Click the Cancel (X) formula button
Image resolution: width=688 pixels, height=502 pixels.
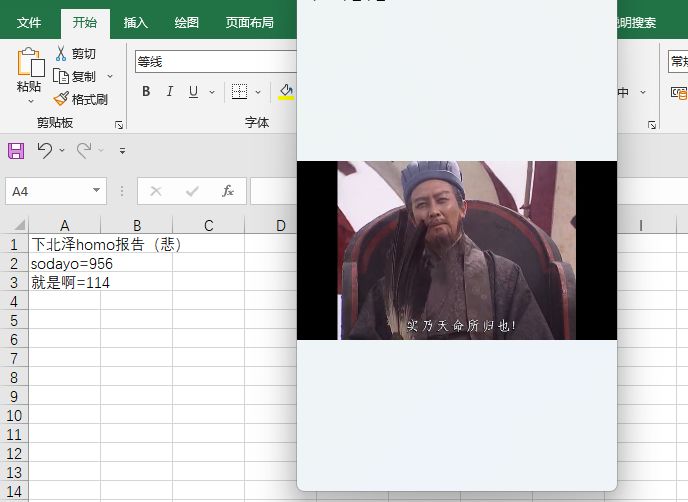click(156, 191)
